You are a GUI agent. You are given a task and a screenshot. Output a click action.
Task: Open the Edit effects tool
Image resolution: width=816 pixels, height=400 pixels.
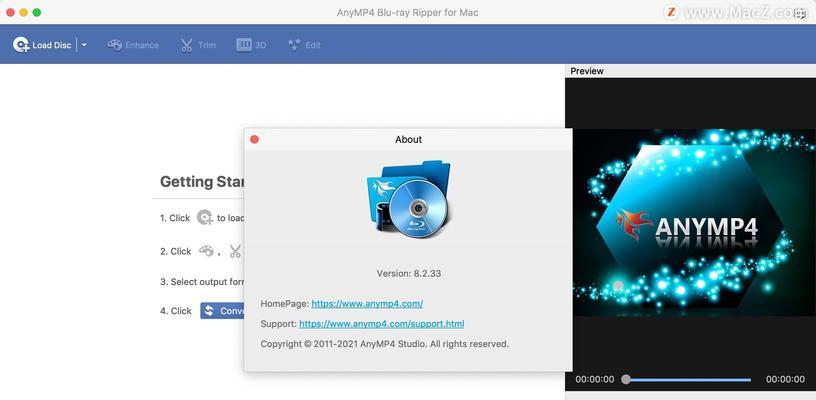click(x=304, y=45)
